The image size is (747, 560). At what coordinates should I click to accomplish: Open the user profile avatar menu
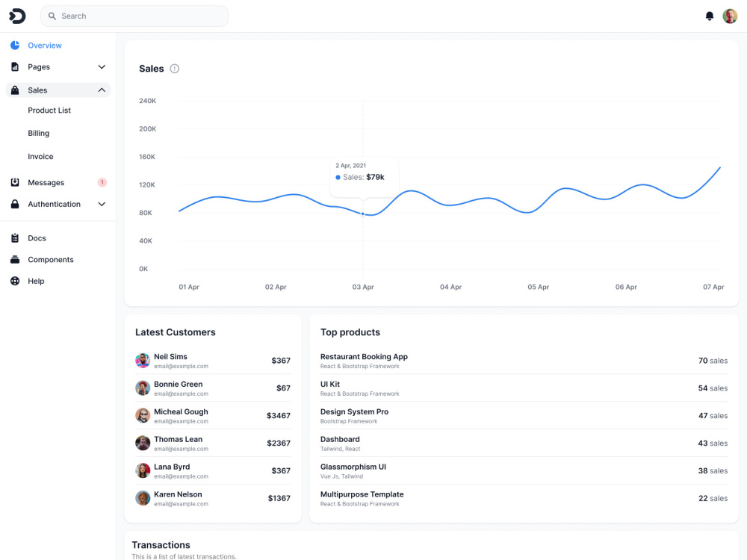(x=730, y=16)
